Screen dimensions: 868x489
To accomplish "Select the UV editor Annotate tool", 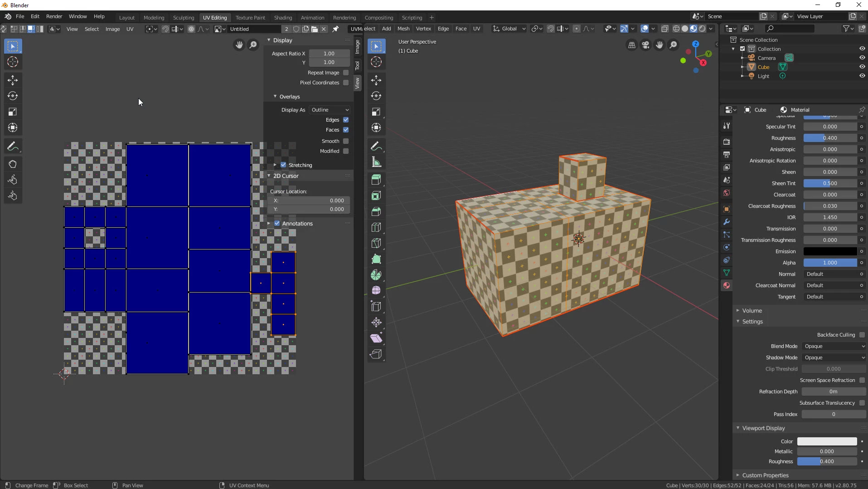I will [x=13, y=147].
